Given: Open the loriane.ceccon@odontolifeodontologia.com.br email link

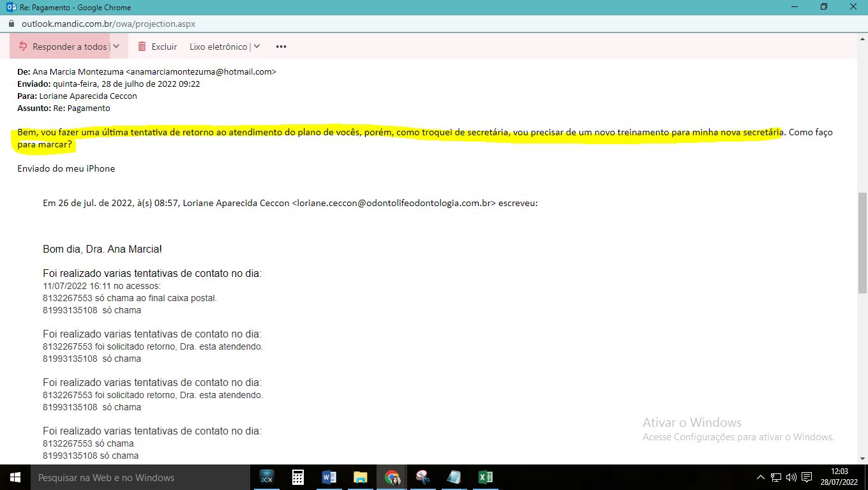Looking at the screenshot, I should coord(394,204).
